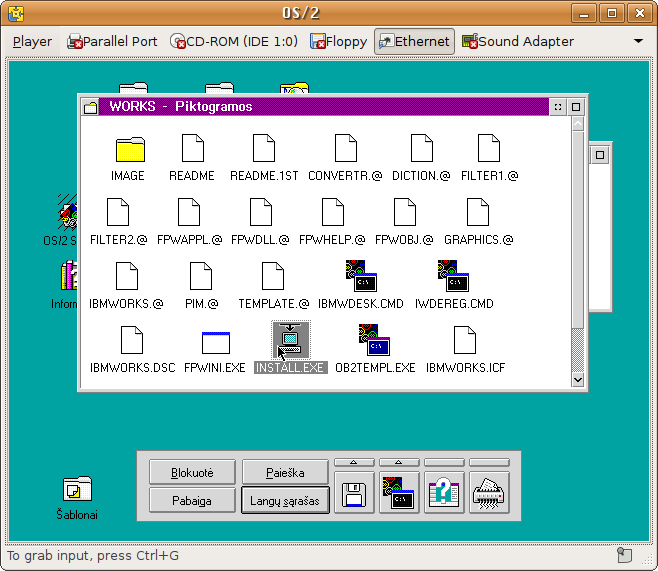The image size is (658, 571).
Task: Click the shredder icon in the launchpad
Action: pos(489,493)
